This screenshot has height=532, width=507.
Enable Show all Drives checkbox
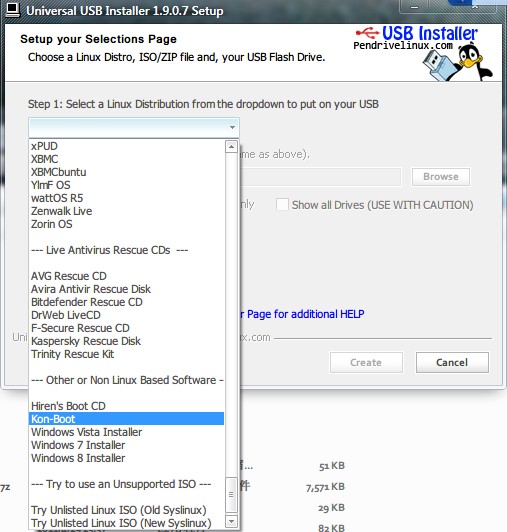282,205
